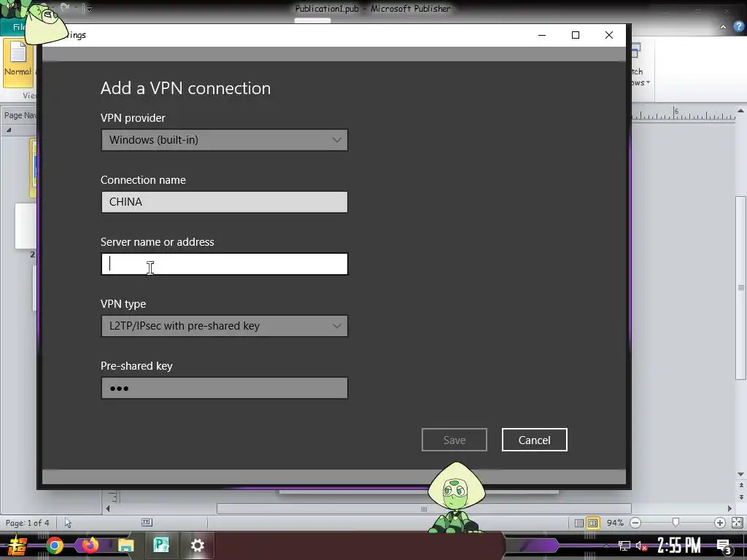
Task: Click the object position icon in status bar
Action: 68,523
